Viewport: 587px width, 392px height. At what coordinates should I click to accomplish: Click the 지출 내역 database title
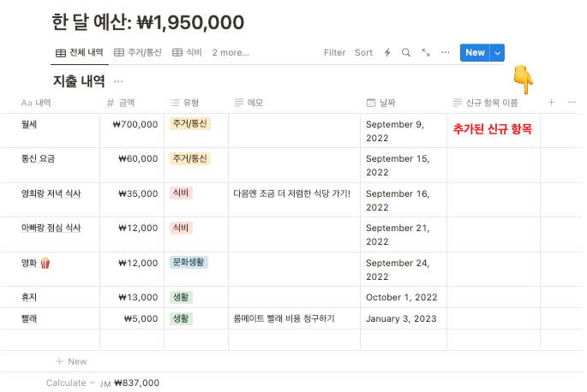point(79,81)
